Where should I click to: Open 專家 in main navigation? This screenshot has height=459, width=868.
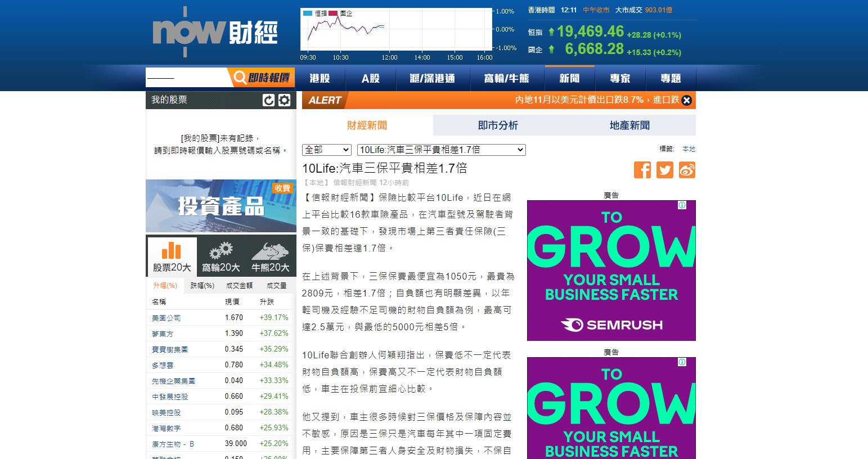pos(620,78)
